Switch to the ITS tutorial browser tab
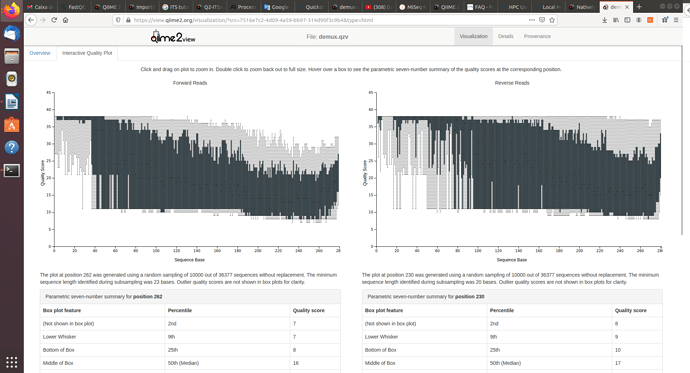 point(175,7)
